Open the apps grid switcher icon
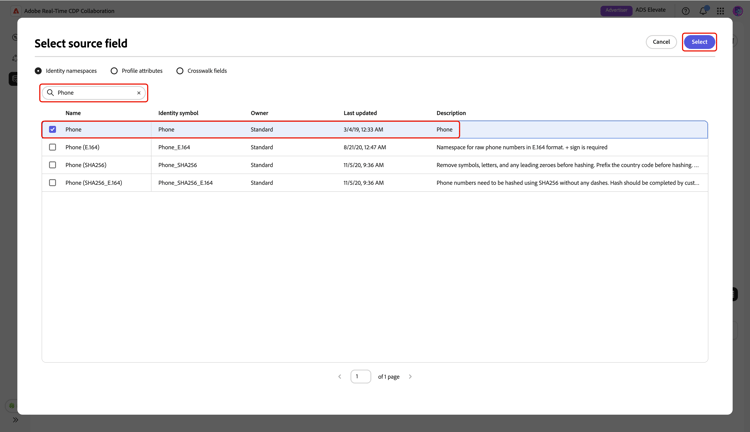Viewport: 750px width, 432px height. click(720, 11)
